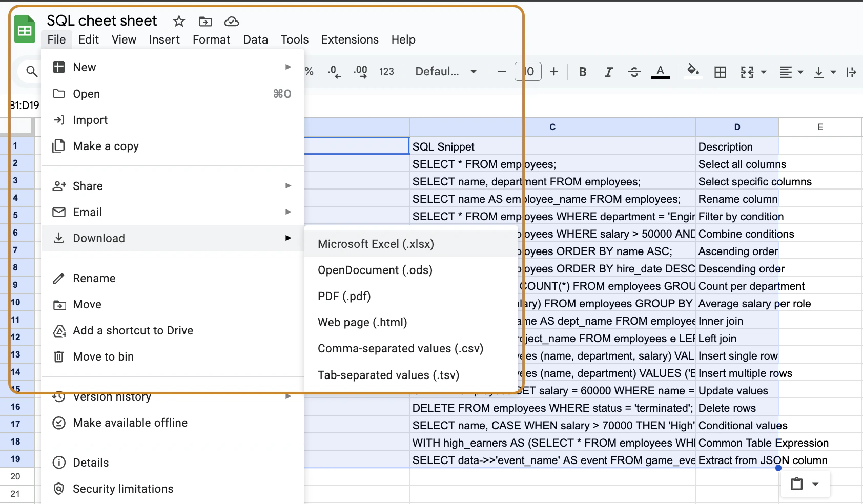This screenshot has width=863, height=504.
Task: Select column C header
Action: pyautogui.click(x=552, y=127)
